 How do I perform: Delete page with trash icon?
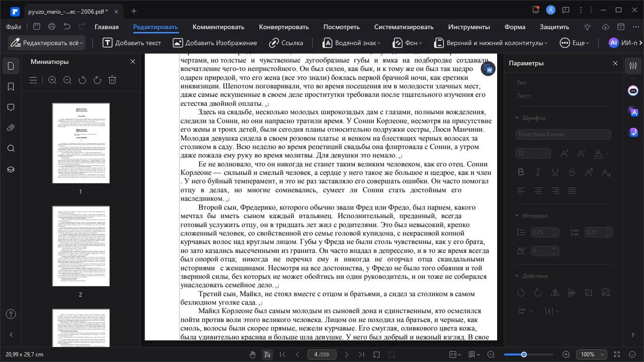113,80
